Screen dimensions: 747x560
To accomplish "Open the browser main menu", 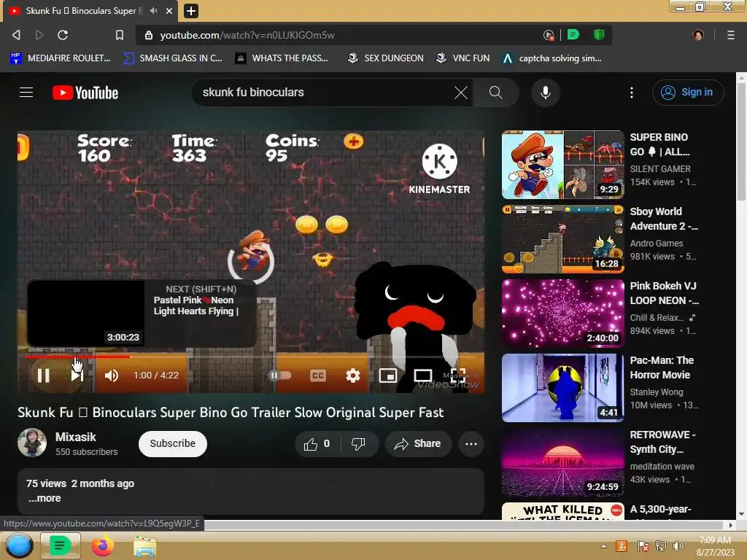I will (730, 35).
